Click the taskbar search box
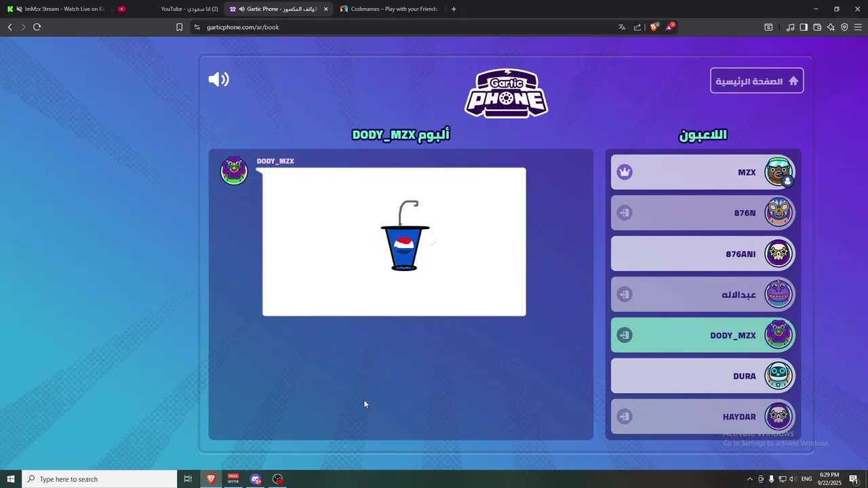This screenshot has height=488, width=868. click(100, 479)
